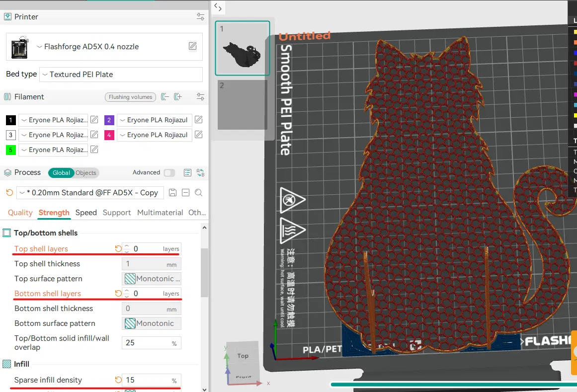
Task: Pick the green filament 5 color swatch
Action: click(11, 150)
